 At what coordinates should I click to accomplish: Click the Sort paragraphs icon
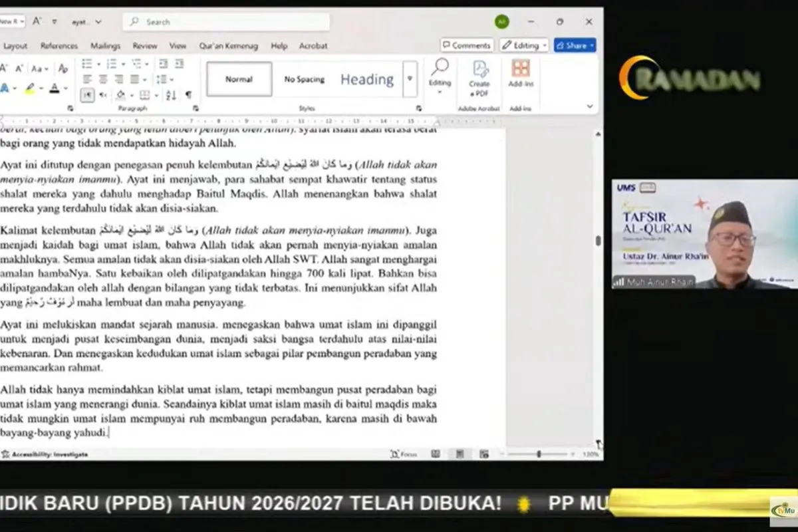point(171,95)
